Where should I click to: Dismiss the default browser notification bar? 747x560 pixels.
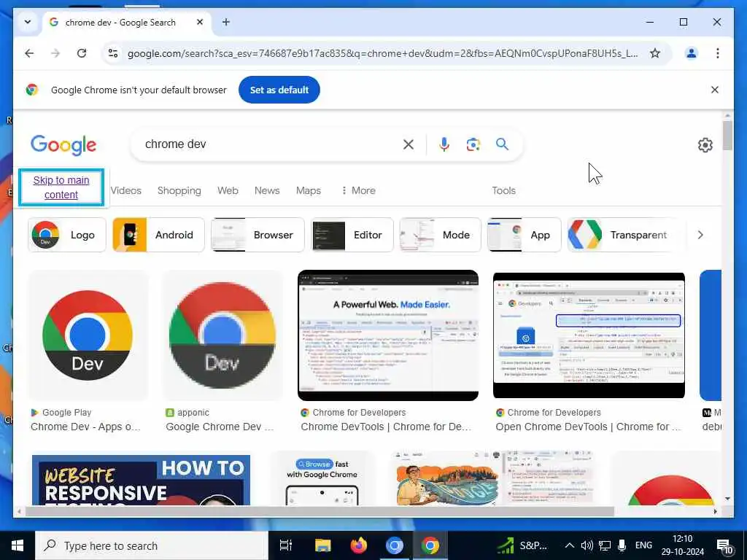(715, 90)
